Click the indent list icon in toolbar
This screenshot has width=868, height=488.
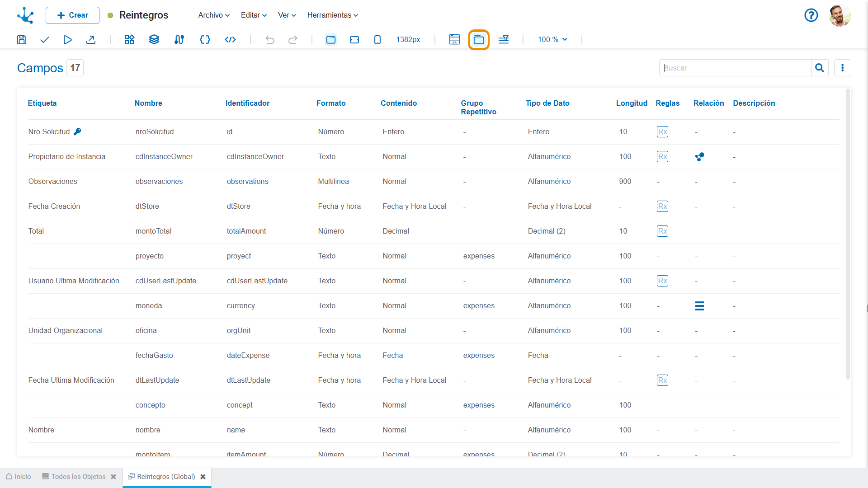(x=504, y=40)
